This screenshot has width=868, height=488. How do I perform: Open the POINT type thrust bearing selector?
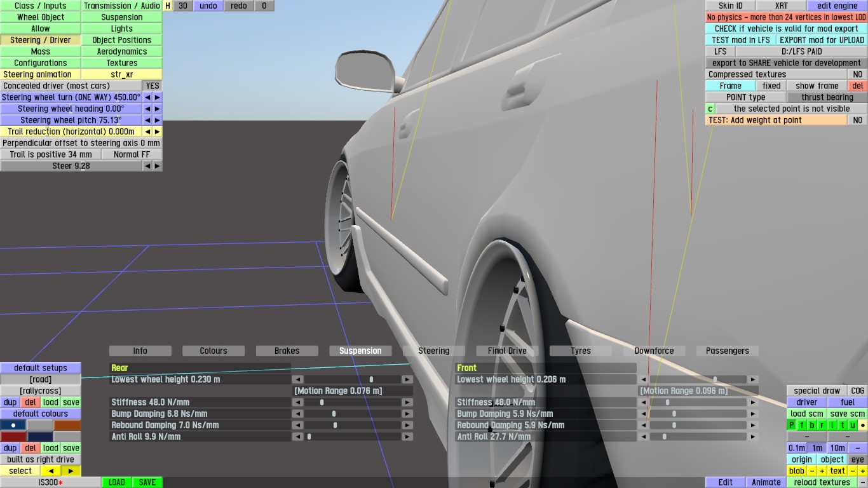point(827,97)
